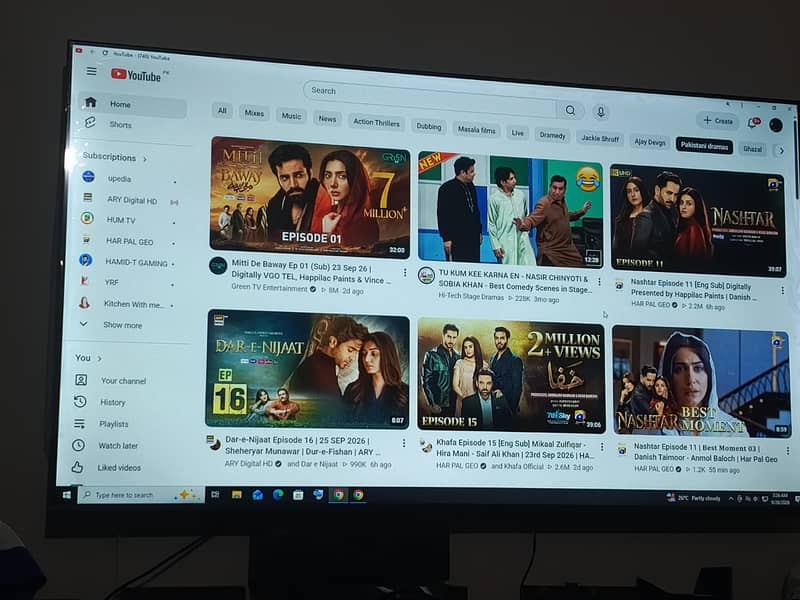
Task: Select the All filter chip
Action: (x=222, y=111)
